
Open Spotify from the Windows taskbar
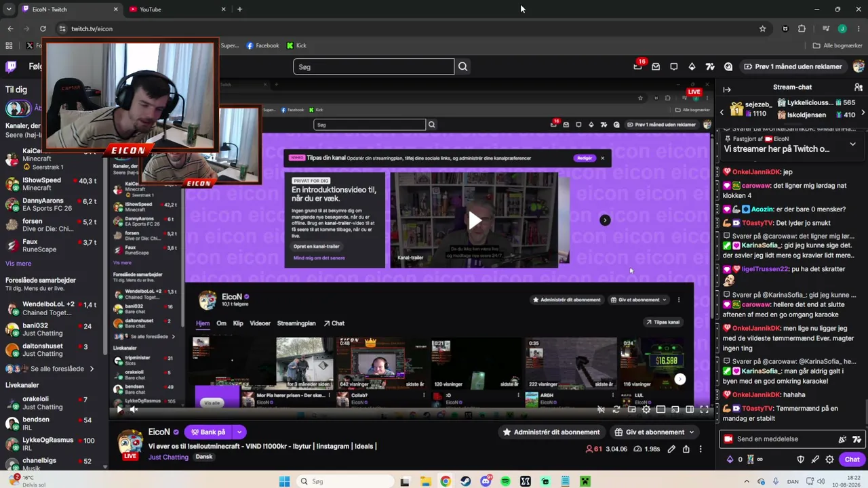coord(505,481)
